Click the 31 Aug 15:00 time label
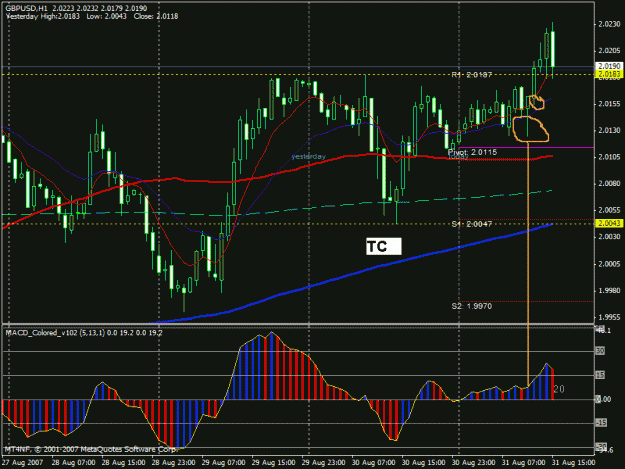The height and width of the screenshot is (469, 625). coord(573,463)
